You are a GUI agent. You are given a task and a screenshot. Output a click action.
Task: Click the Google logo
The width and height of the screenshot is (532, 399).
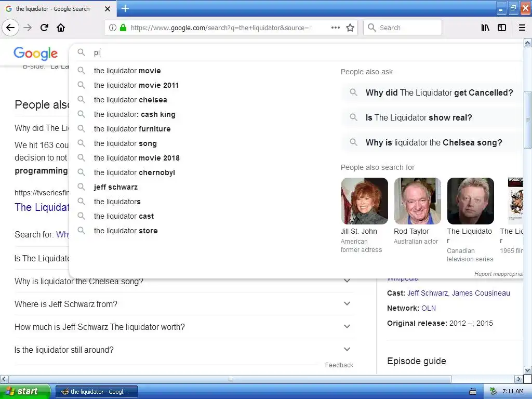coord(36,54)
